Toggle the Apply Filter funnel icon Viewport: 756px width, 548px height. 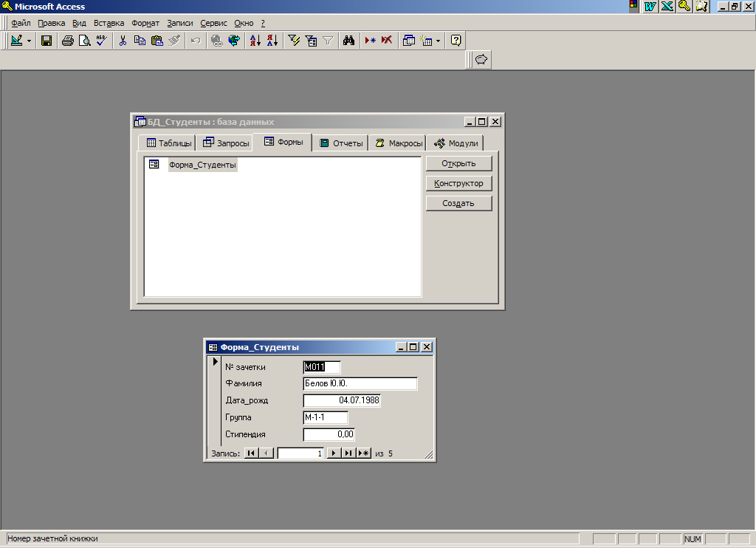pyautogui.click(x=328, y=41)
